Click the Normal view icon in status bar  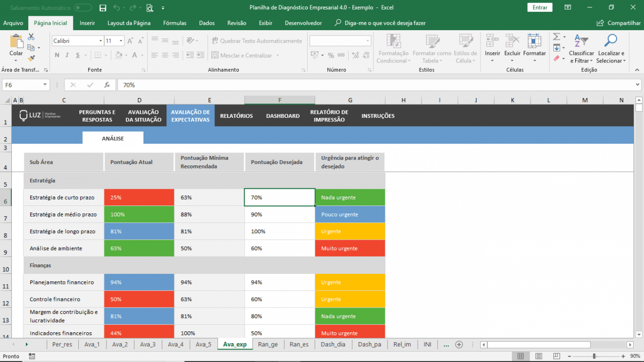pyautogui.click(x=521, y=356)
